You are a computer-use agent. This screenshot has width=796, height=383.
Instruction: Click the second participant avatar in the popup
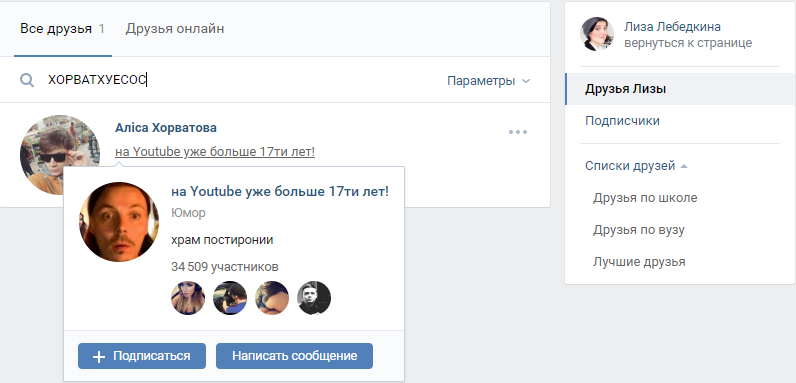click(230, 298)
